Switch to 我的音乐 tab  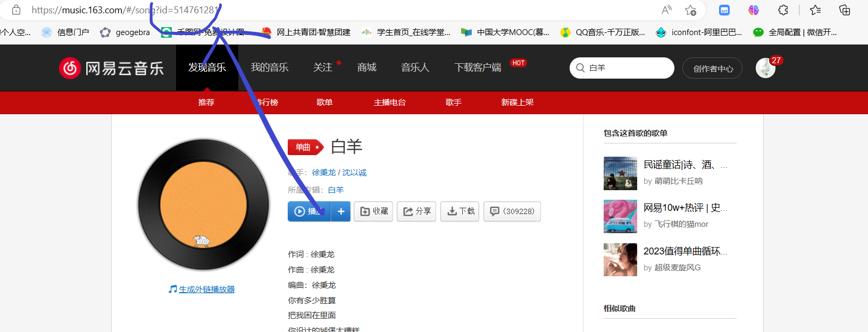(x=270, y=67)
